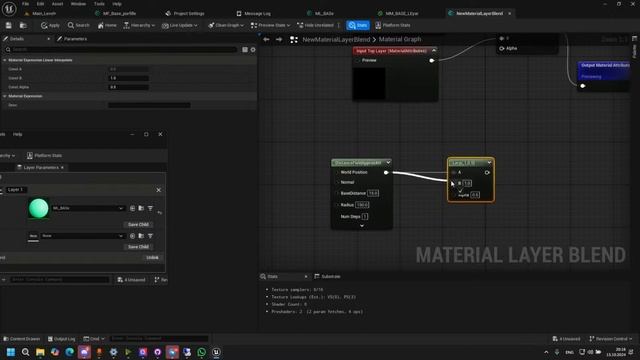The image size is (640, 360).
Task: Toggle Hide Unrelated nodes
Action: pos(316,25)
